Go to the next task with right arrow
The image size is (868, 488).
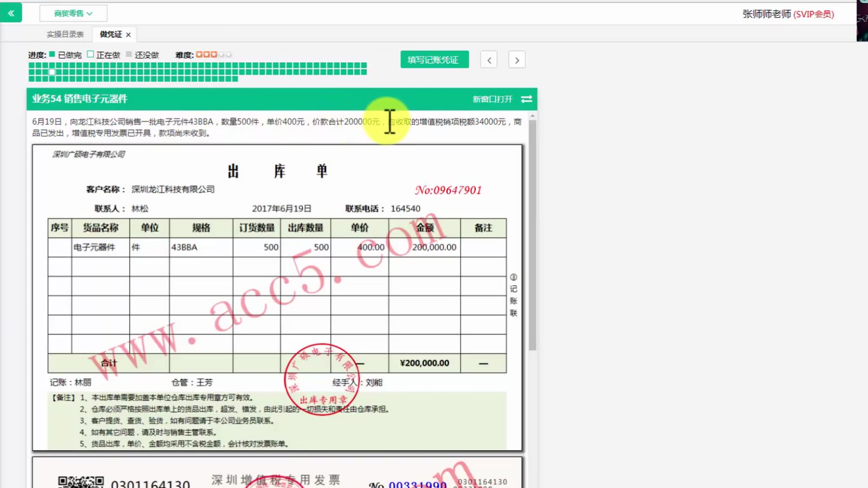pos(517,60)
